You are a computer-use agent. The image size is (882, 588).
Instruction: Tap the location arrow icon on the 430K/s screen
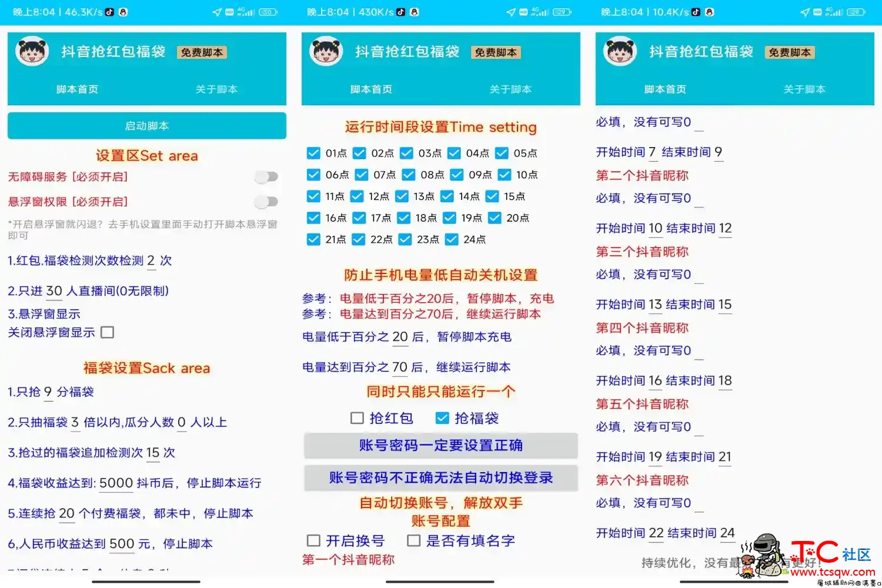click(510, 12)
